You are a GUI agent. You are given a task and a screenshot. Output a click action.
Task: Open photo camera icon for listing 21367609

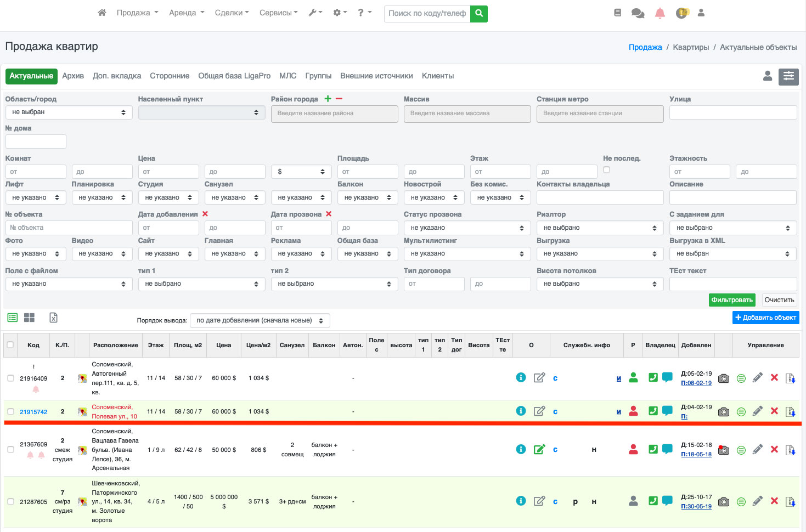(724, 450)
